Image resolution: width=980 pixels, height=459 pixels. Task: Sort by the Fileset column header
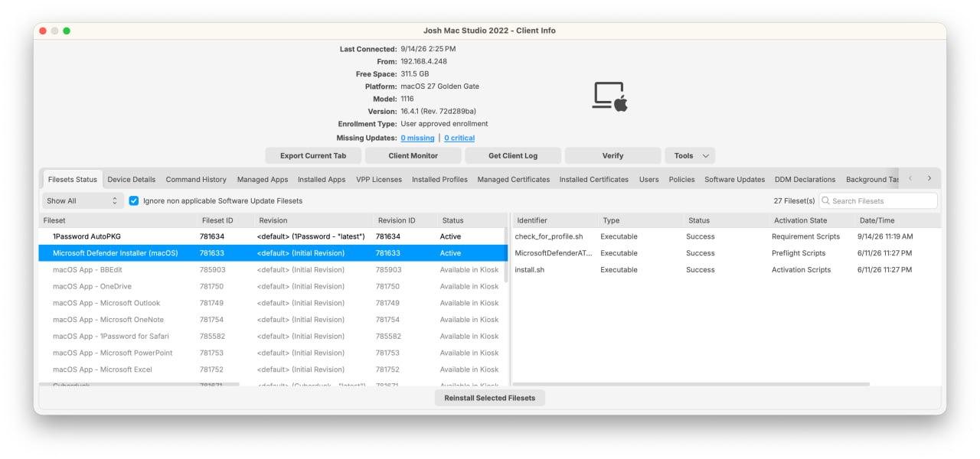pos(118,220)
